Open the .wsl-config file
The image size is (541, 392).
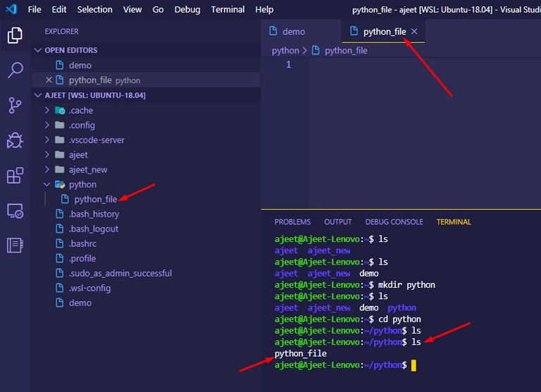[146, 289]
